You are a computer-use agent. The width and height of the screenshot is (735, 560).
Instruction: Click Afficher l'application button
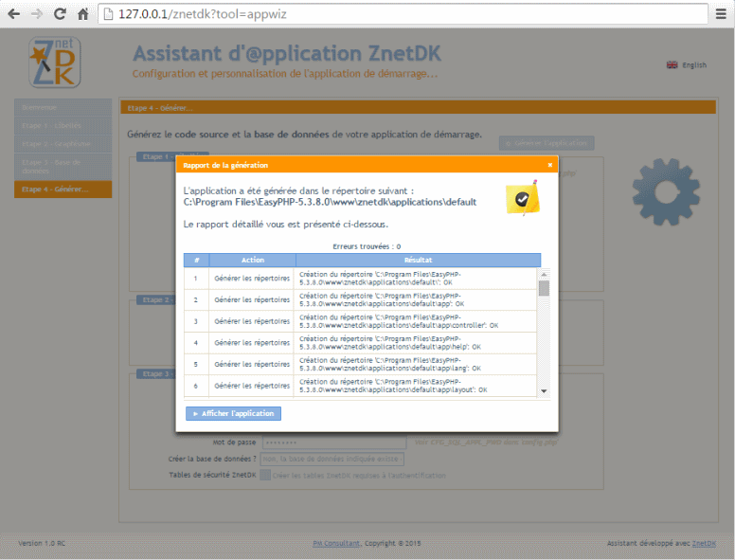233,413
